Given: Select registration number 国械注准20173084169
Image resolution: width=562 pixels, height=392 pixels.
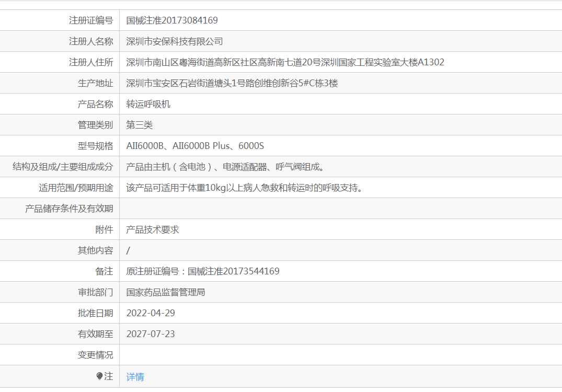Looking at the screenshot, I should pyautogui.click(x=172, y=20).
